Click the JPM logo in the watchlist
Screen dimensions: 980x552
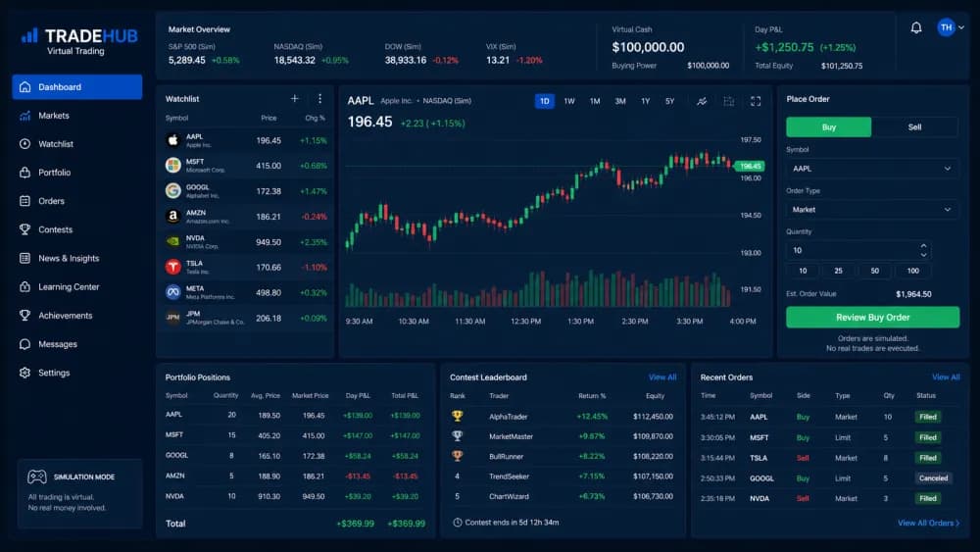(x=173, y=318)
